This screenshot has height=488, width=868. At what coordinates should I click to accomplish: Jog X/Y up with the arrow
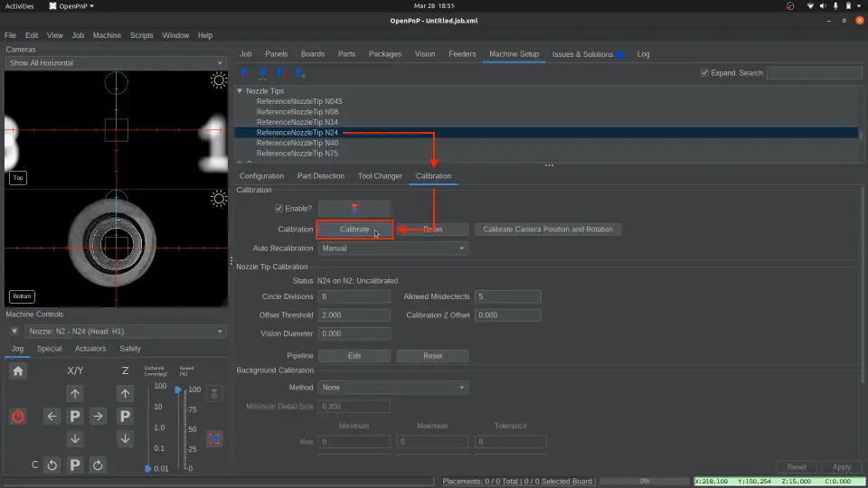click(75, 393)
